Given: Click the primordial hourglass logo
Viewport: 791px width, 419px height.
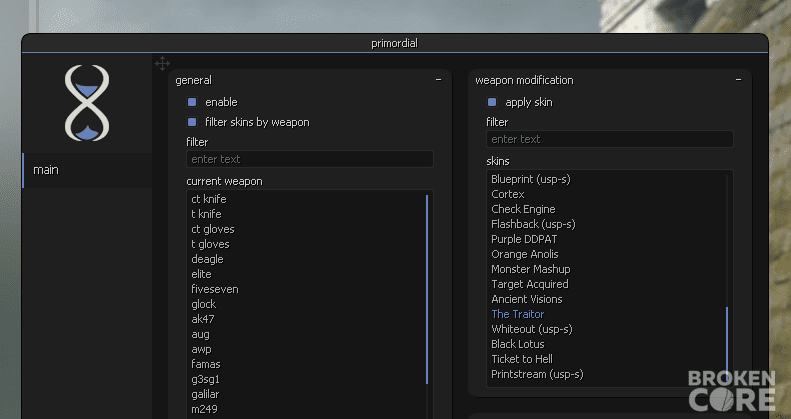Looking at the screenshot, I should click(x=87, y=103).
